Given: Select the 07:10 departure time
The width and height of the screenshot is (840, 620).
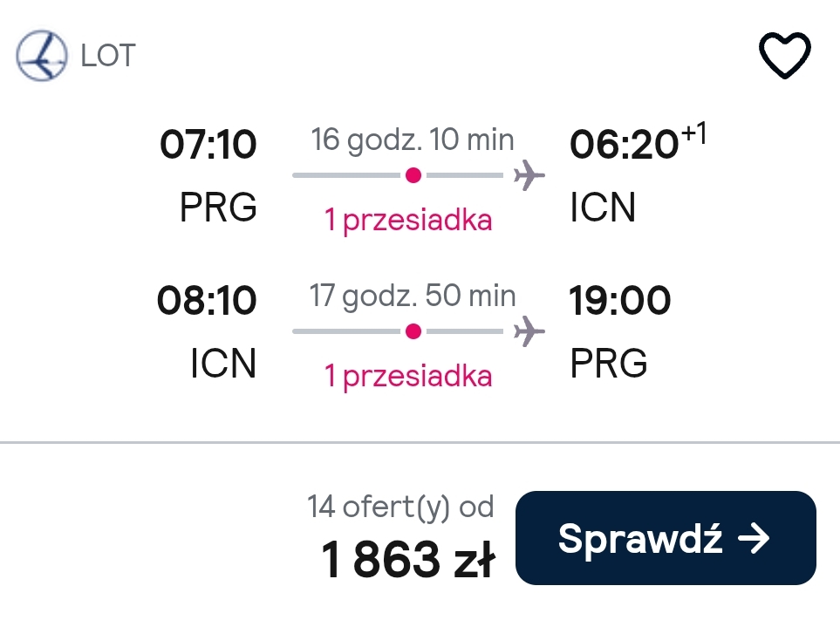Looking at the screenshot, I should tap(208, 145).
